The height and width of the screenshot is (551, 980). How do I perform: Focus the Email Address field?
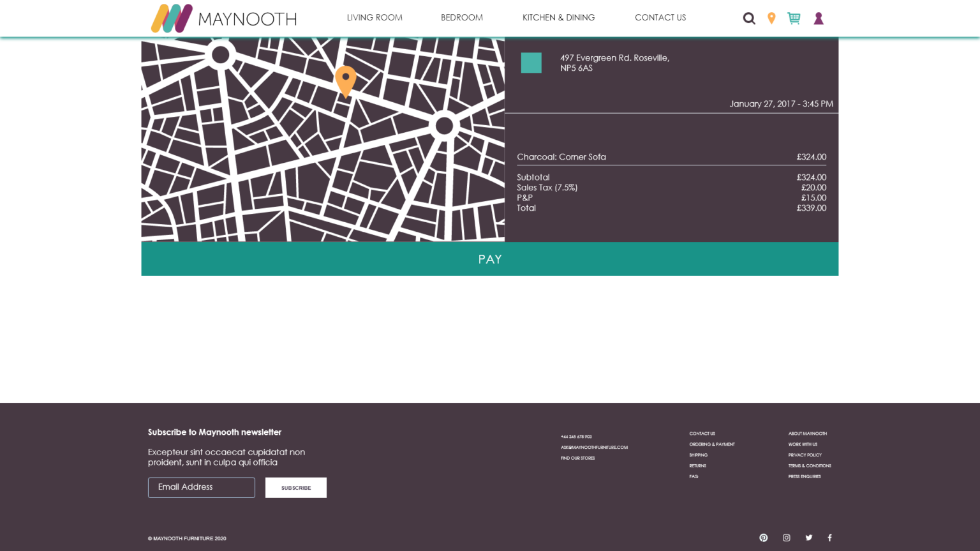[202, 488]
